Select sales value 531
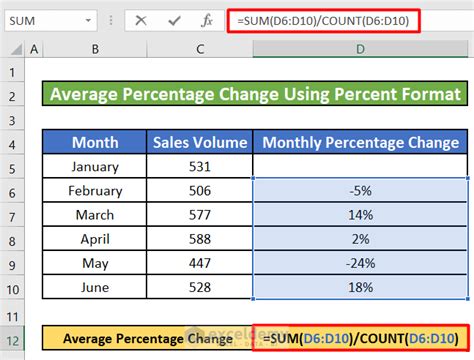474x360 pixels. tap(200, 166)
